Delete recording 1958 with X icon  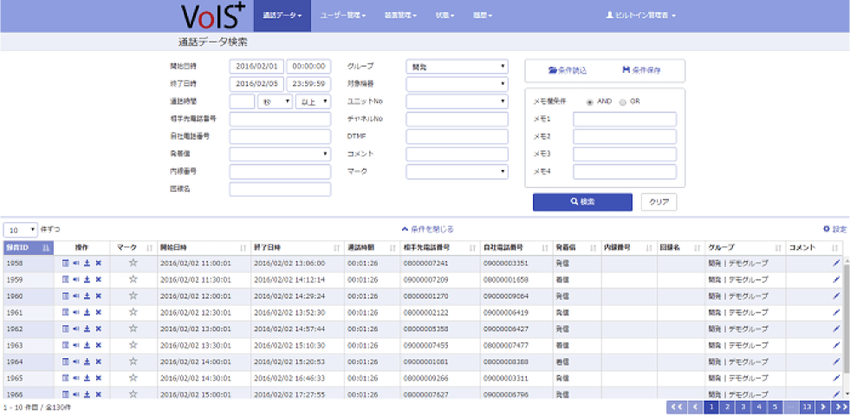[98, 263]
